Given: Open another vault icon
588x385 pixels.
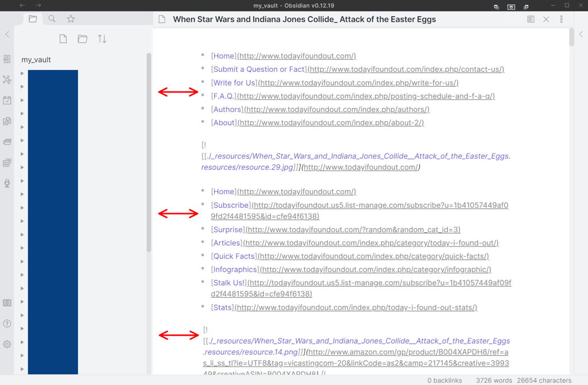Looking at the screenshot, I should [x=7, y=303].
